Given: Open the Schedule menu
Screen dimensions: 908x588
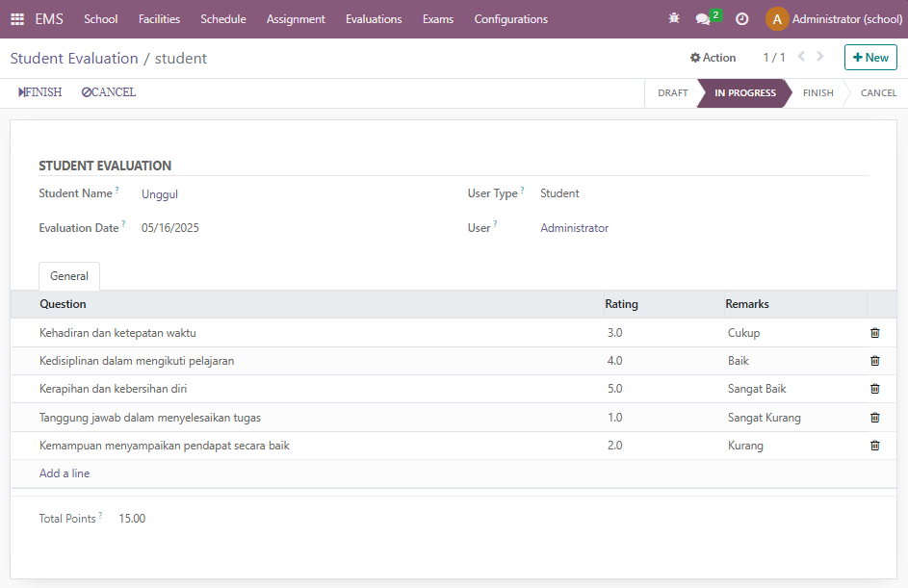Looking at the screenshot, I should tap(223, 19).
